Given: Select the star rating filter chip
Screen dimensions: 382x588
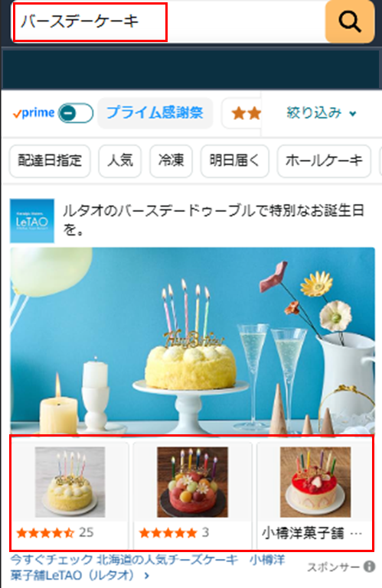Looking at the screenshot, I should click(x=241, y=113).
